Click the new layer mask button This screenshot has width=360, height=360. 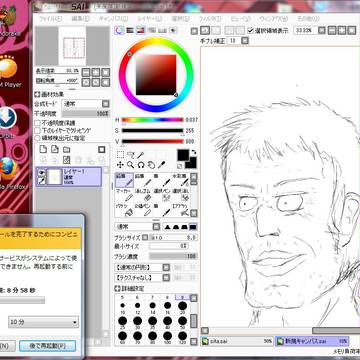tap(102, 149)
